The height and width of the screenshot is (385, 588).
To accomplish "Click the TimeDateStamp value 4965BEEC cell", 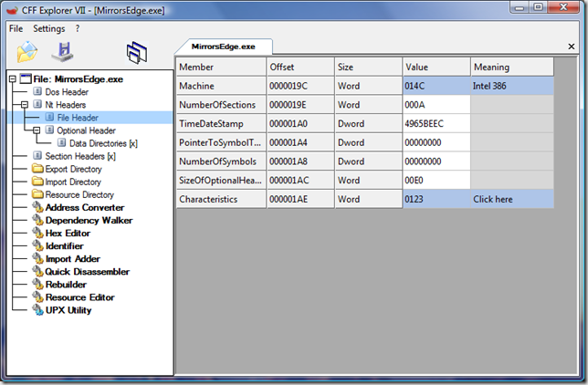I will (436, 124).
